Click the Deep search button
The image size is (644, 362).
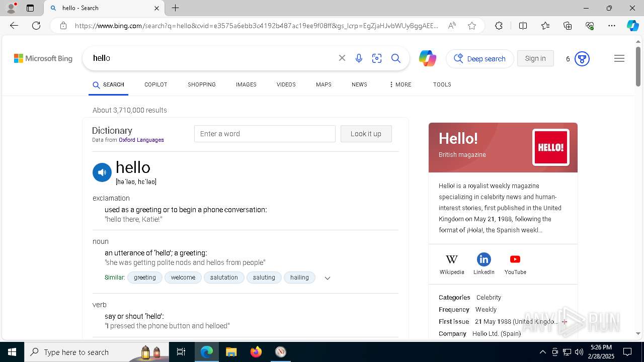point(480,59)
